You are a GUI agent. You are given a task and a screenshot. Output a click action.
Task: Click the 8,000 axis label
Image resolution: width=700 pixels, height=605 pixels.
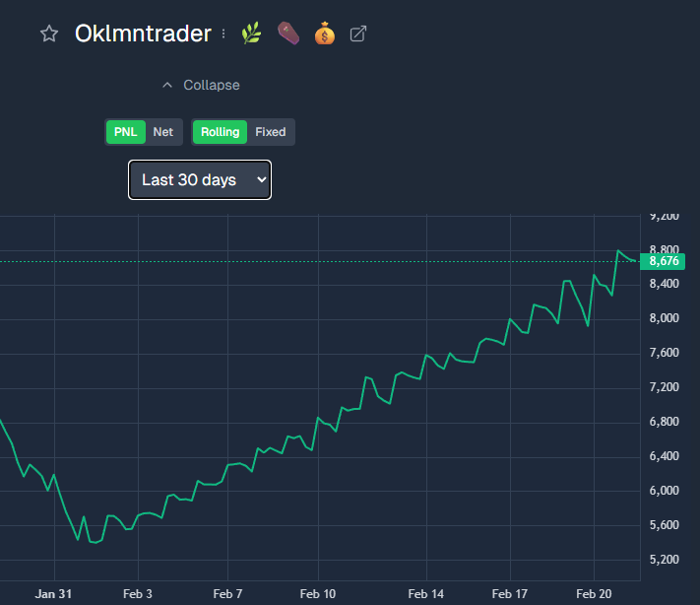click(x=664, y=318)
